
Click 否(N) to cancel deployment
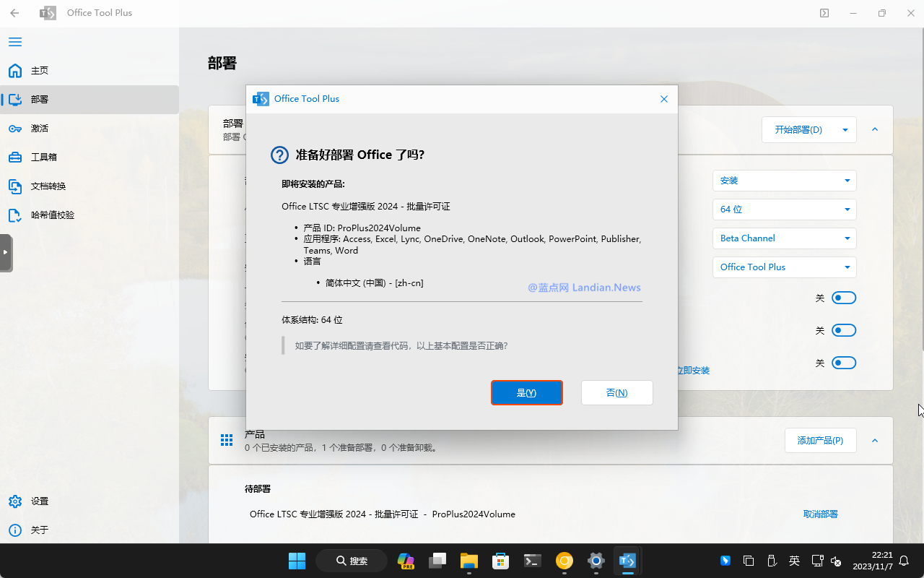click(616, 393)
